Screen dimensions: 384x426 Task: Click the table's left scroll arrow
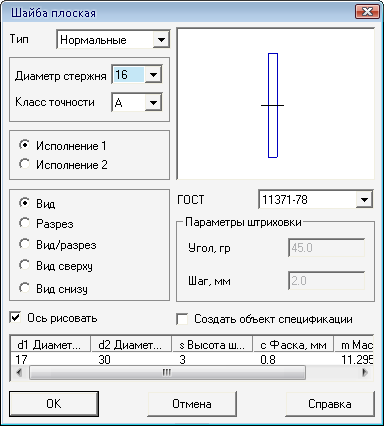tap(19, 372)
